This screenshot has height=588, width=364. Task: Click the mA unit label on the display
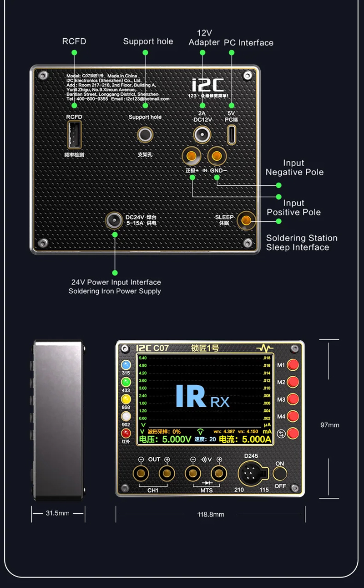267,431
